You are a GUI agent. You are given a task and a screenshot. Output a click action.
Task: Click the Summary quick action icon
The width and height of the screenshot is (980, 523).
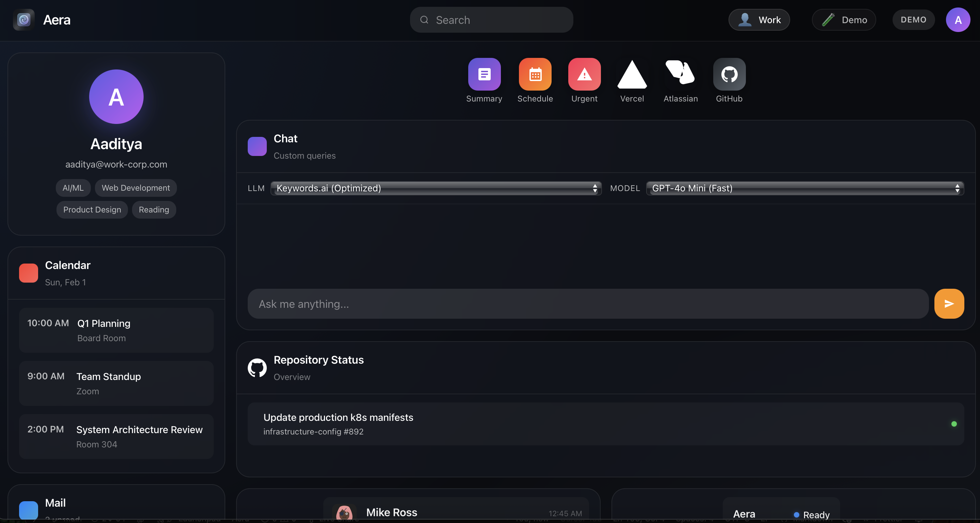click(x=484, y=74)
